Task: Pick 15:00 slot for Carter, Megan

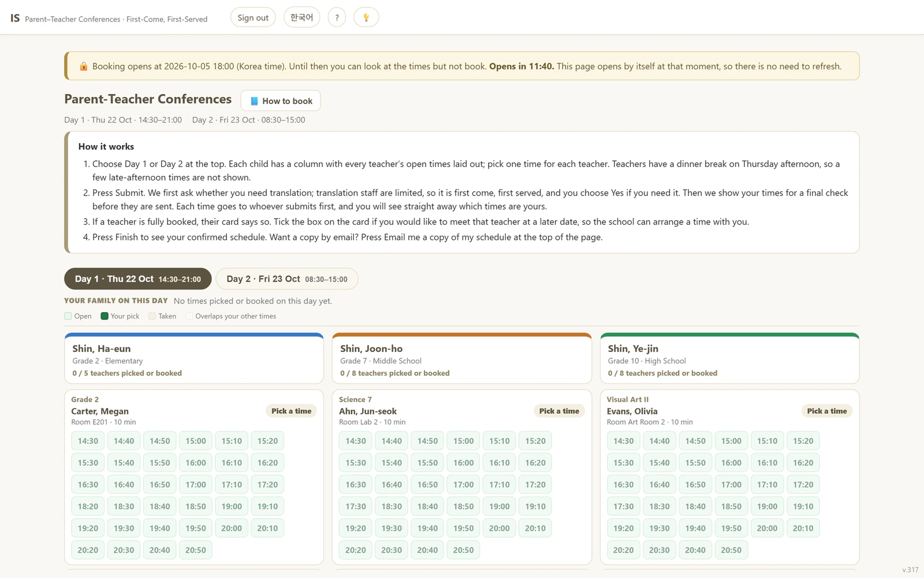Action: pyautogui.click(x=196, y=441)
